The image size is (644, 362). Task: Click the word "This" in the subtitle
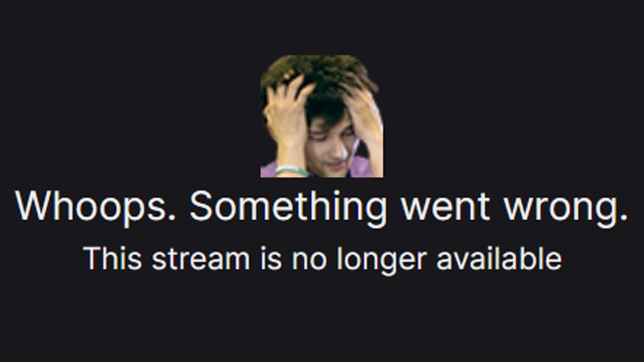coord(113,258)
